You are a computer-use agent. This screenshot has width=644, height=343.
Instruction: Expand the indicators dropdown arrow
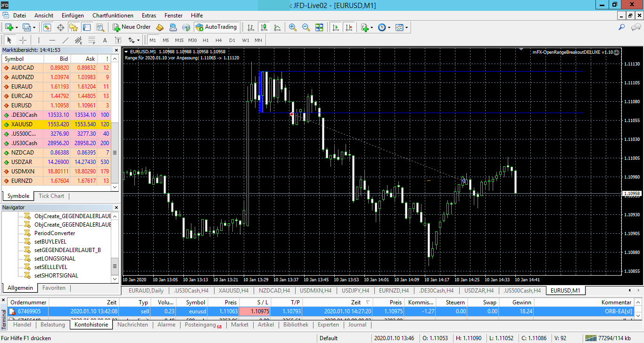tap(372, 27)
